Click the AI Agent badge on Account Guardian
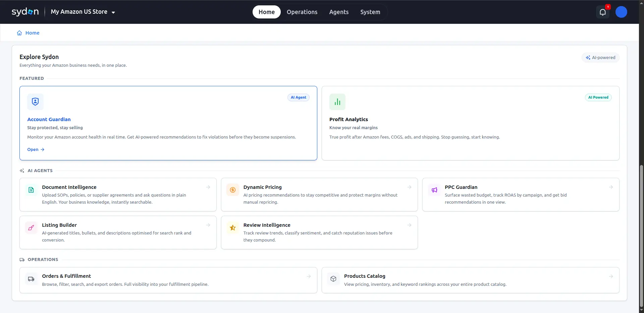This screenshot has height=313, width=644. tap(299, 97)
